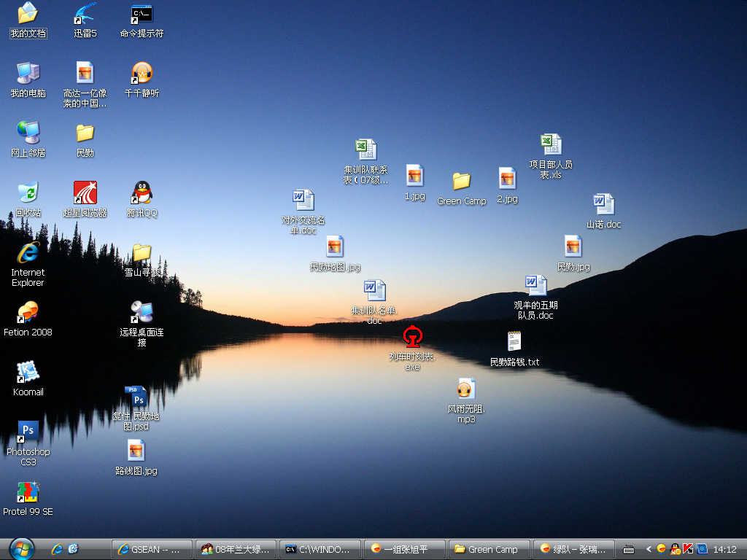Click the orange Fetion tray icon

click(661, 549)
